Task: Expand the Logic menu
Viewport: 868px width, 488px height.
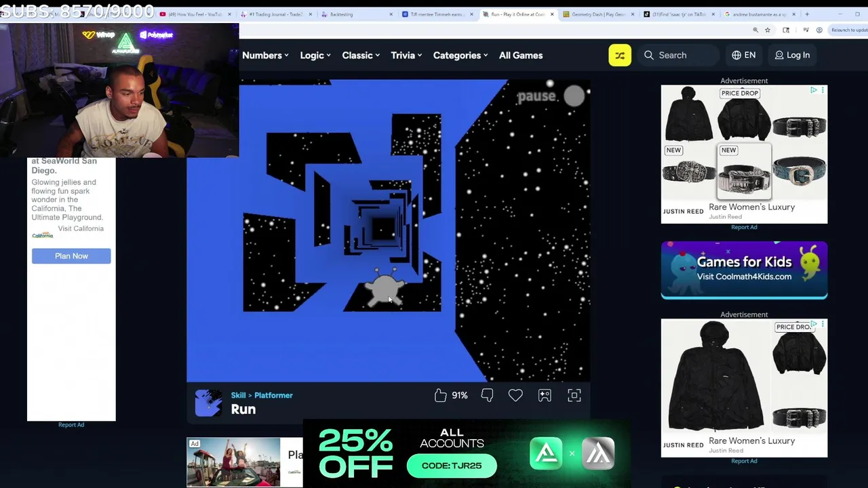Action: point(315,56)
